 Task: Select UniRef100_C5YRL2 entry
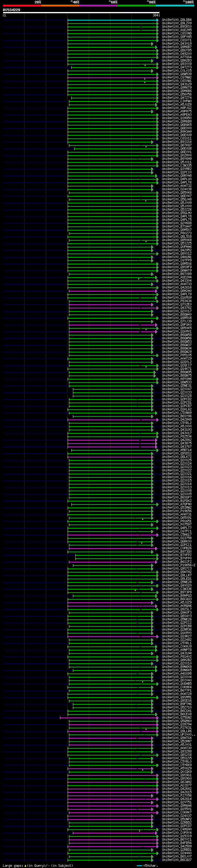[x=176, y=423]
